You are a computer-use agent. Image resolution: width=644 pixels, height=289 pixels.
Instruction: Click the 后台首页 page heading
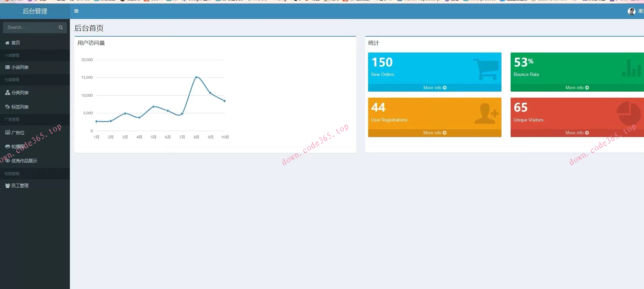coord(89,28)
